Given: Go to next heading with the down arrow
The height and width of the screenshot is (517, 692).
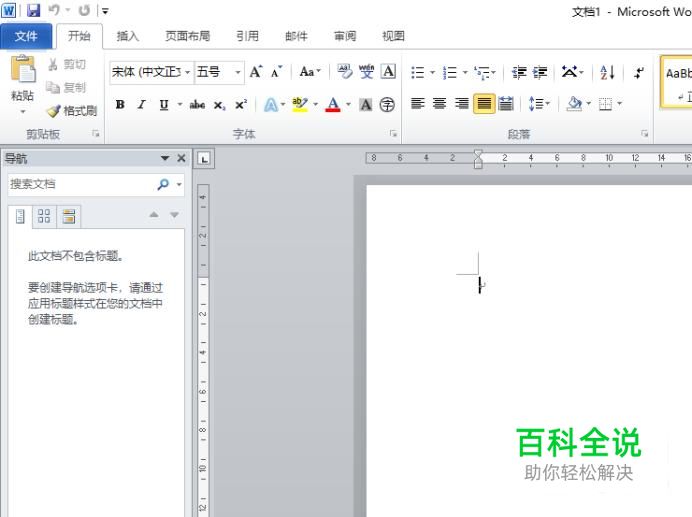Looking at the screenshot, I should click(x=175, y=215).
